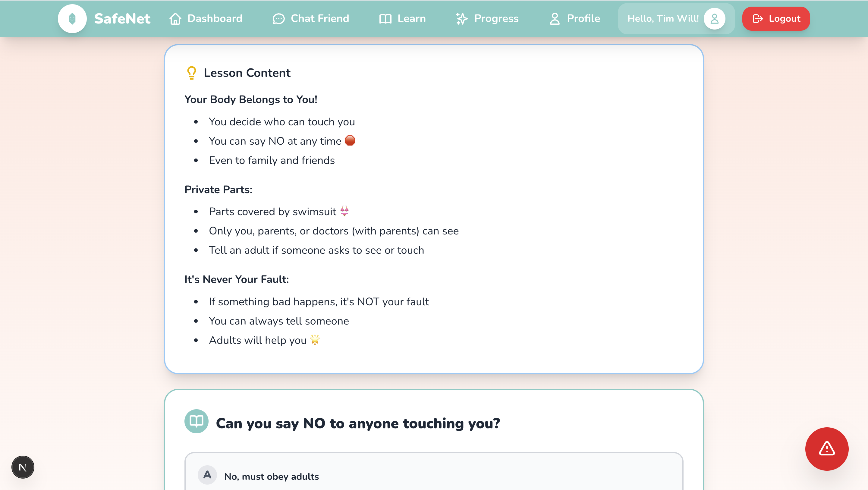Click the SafeNet shield logo icon
This screenshot has height=490, width=868.
coord(72,19)
